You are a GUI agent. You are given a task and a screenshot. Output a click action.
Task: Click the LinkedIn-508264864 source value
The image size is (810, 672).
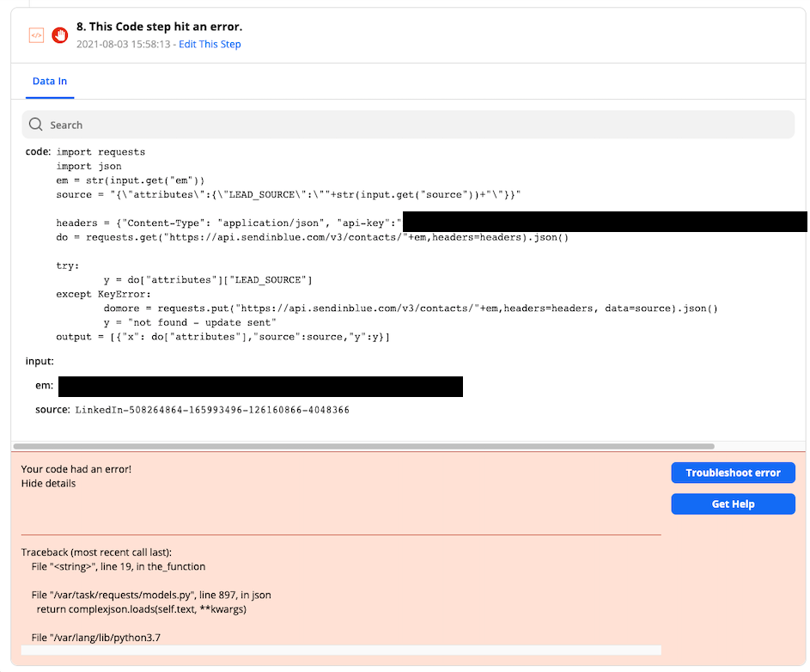tap(212, 410)
